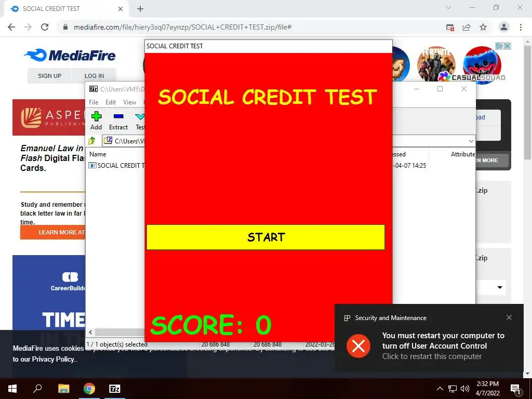Click the Chrome forward arrow

pos(28,27)
